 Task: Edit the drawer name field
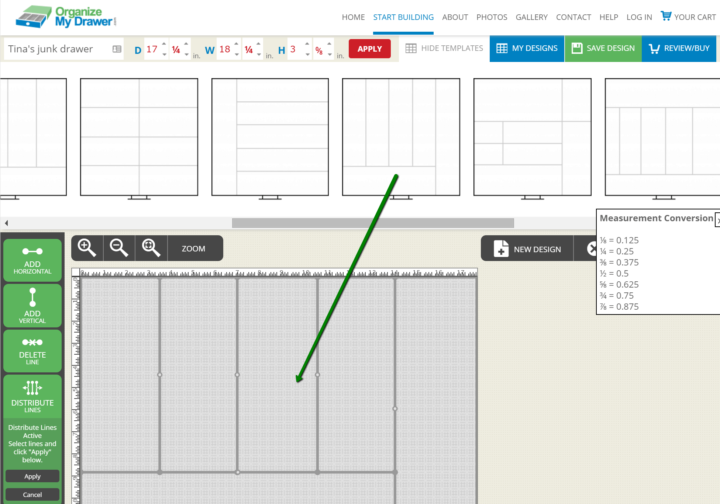click(x=58, y=49)
